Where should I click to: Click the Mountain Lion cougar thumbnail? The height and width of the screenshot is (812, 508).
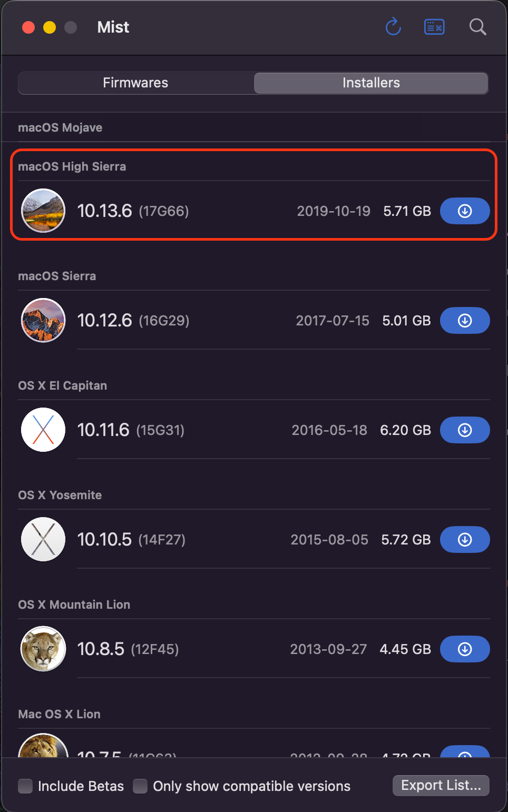[x=43, y=649]
